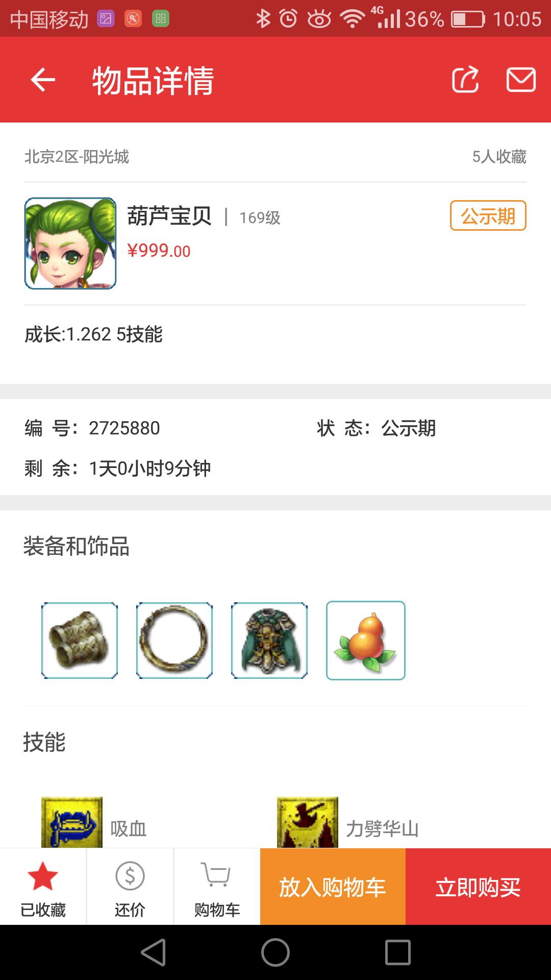Select the 吸血 skill icon
Image resolution: width=551 pixels, height=980 pixels.
click(72, 822)
